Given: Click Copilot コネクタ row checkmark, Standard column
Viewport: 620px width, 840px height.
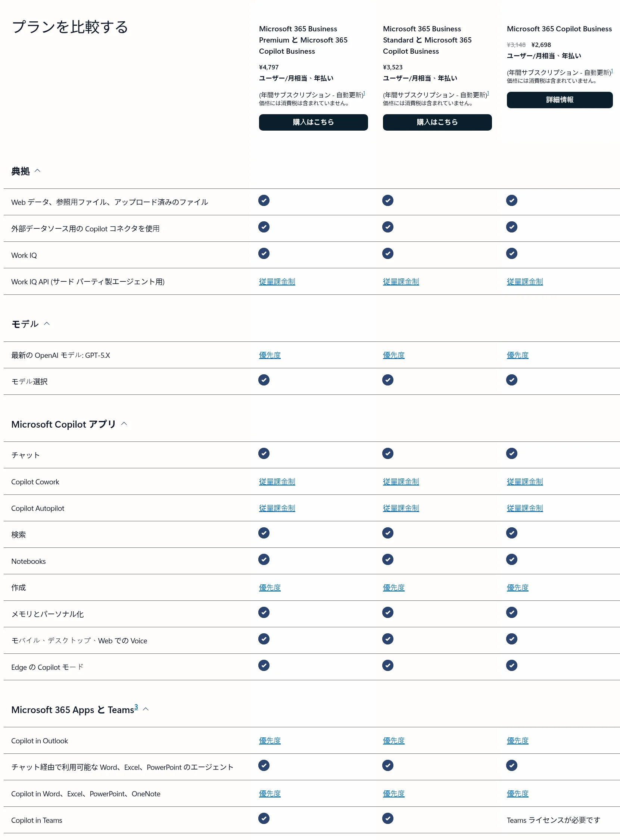Looking at the screenshot, I should pyautogui.click(x=388, y=227).
